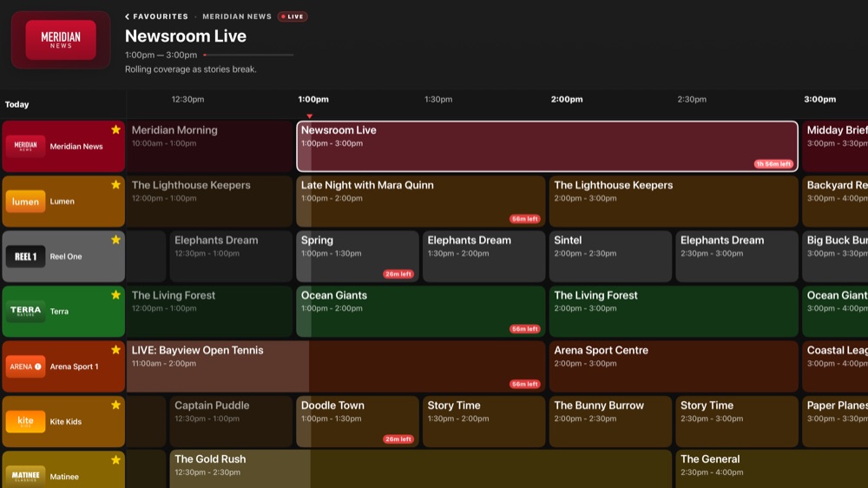Jump to 2:00pm in the time header
The height and width of the screenshot is (488, 868).
pyautogui.click(x=567, y=99)
